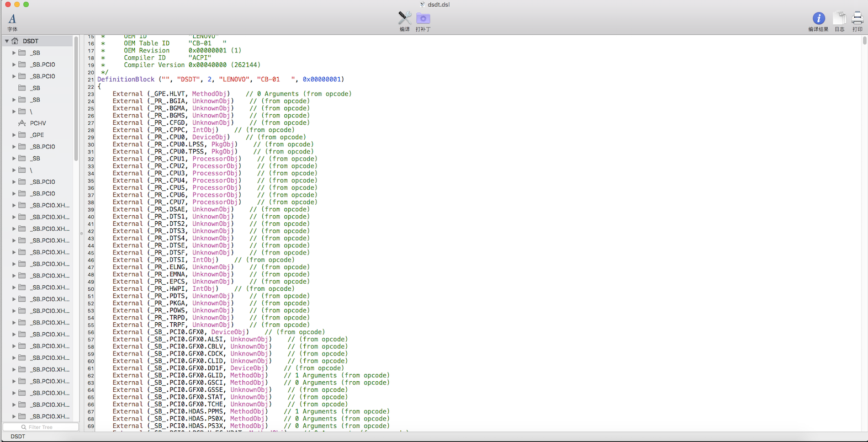
Task: Click DSDT in the bottom path bar
Action: (18, 436)
